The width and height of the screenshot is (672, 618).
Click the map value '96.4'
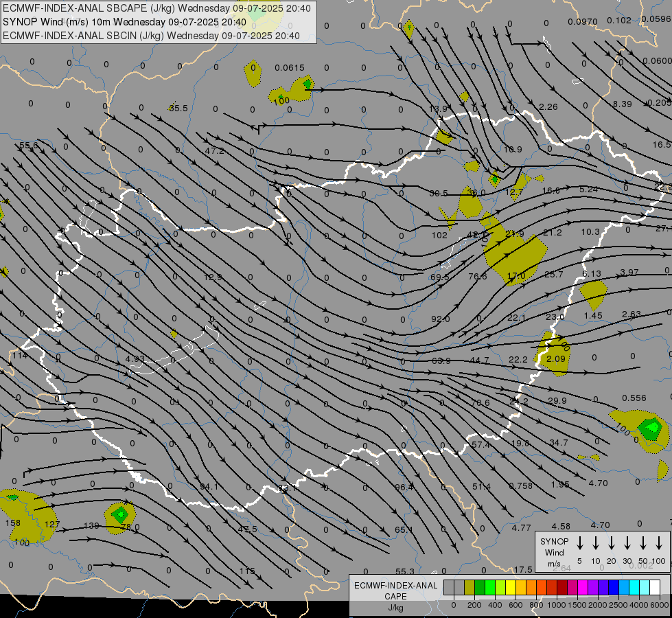(x=404, y=488)
